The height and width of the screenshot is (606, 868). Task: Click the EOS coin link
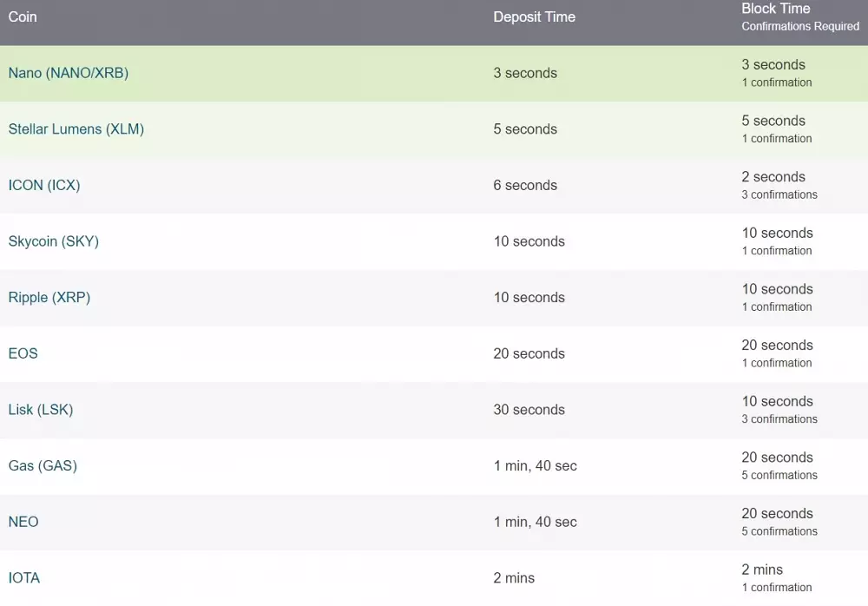23,353
